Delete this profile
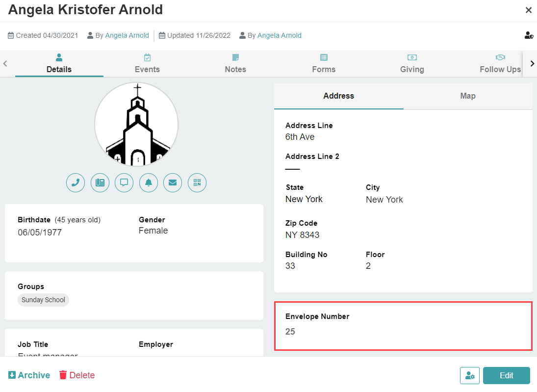Screen dimensions: 537x392 click(x=77, y=375)
